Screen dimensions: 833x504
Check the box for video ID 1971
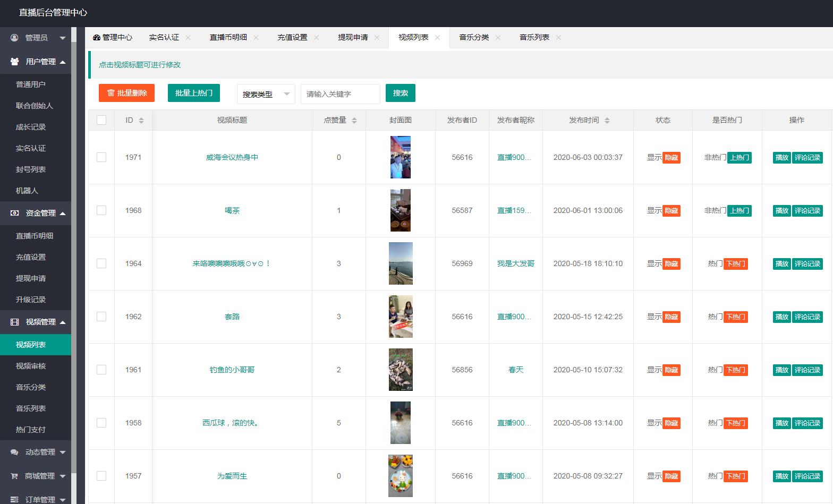tap(101, 157)
